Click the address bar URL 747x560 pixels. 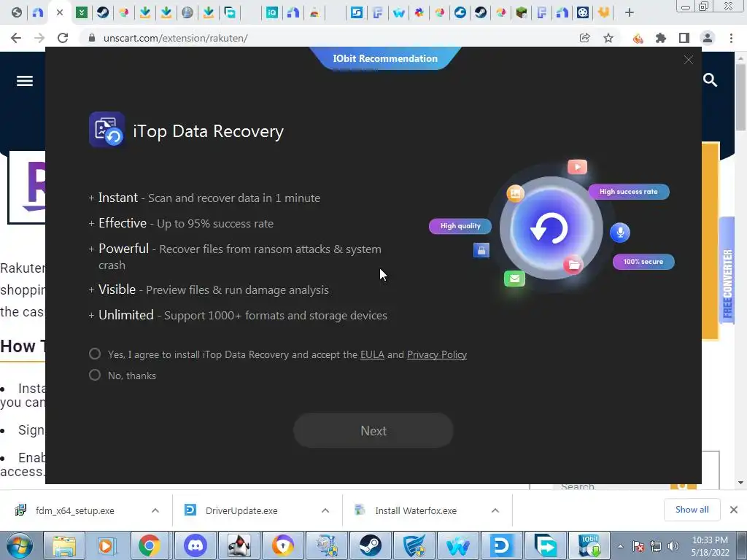coord(175,38)
